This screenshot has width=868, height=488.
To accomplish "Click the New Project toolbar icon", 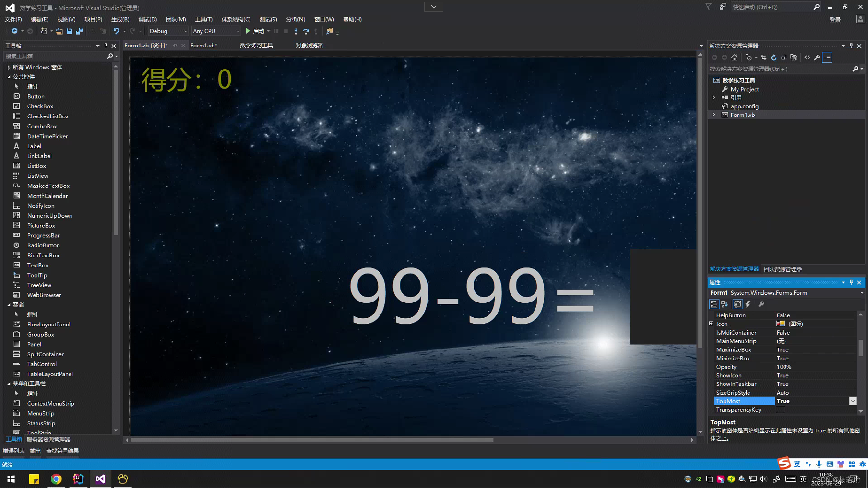I will pos(44,31).
